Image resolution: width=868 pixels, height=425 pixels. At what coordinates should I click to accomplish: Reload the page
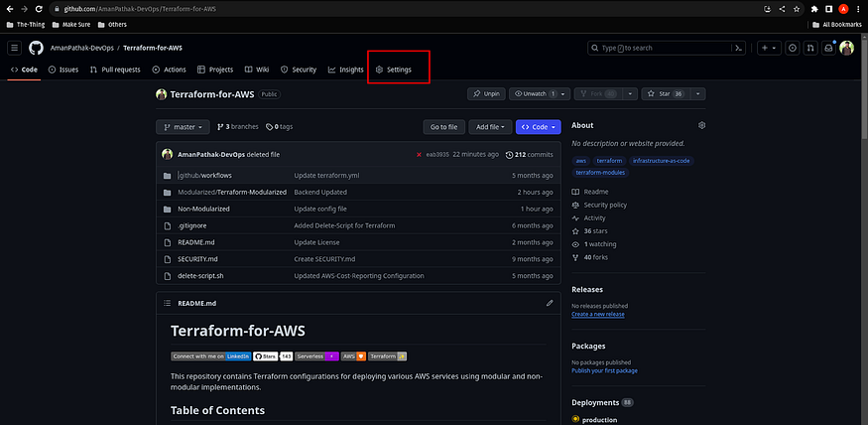39,9
